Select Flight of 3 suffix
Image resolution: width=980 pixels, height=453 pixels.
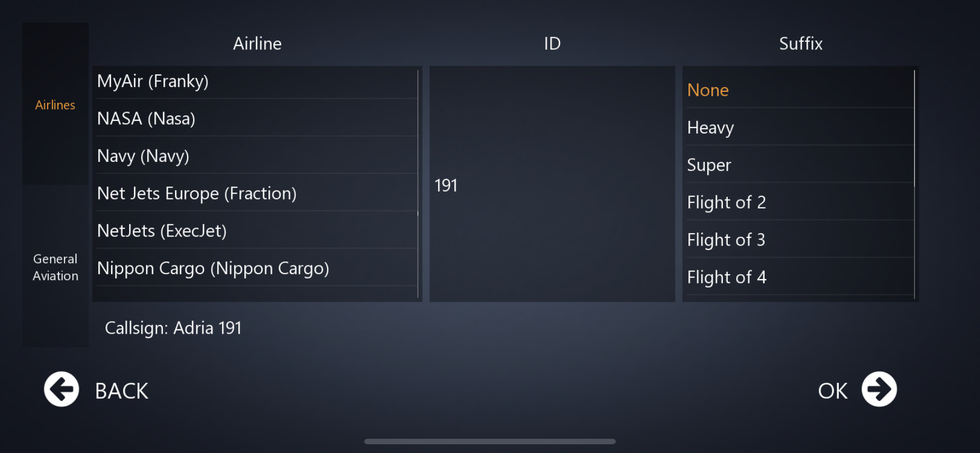tap(798, 240)
